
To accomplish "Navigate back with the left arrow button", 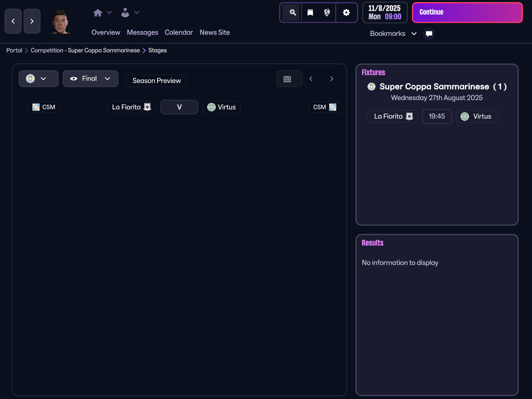I will click(x=13, y=21).
